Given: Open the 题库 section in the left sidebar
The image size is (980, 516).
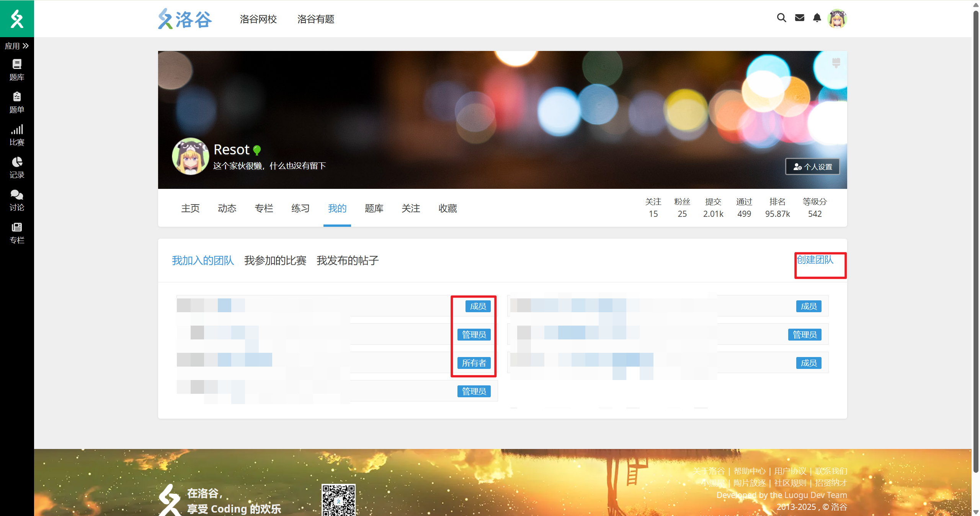Looking at the screenshot, I should [17, 69].
